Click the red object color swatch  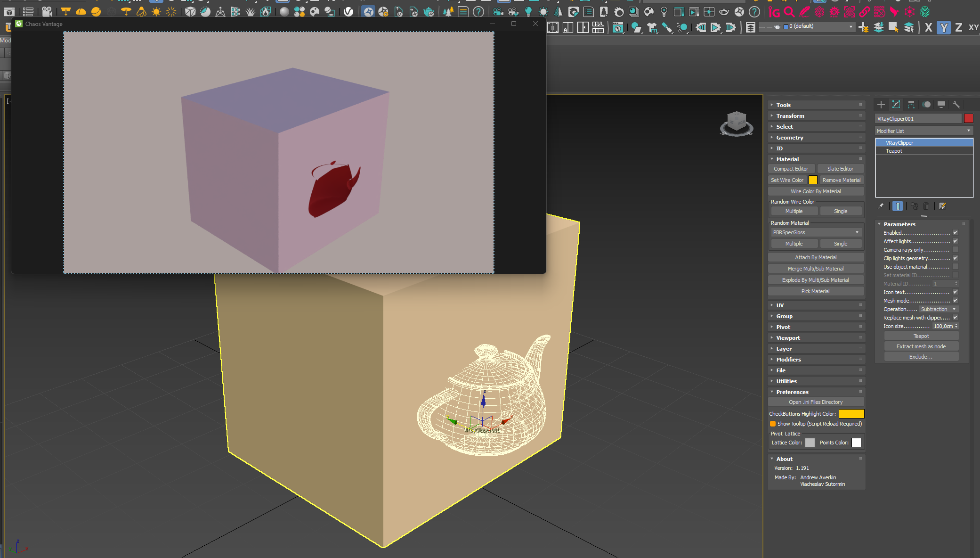pos(968,118)
